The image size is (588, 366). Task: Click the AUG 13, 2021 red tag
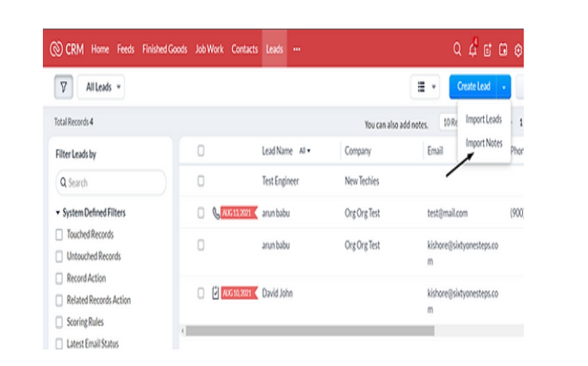[x=239, y=213]
